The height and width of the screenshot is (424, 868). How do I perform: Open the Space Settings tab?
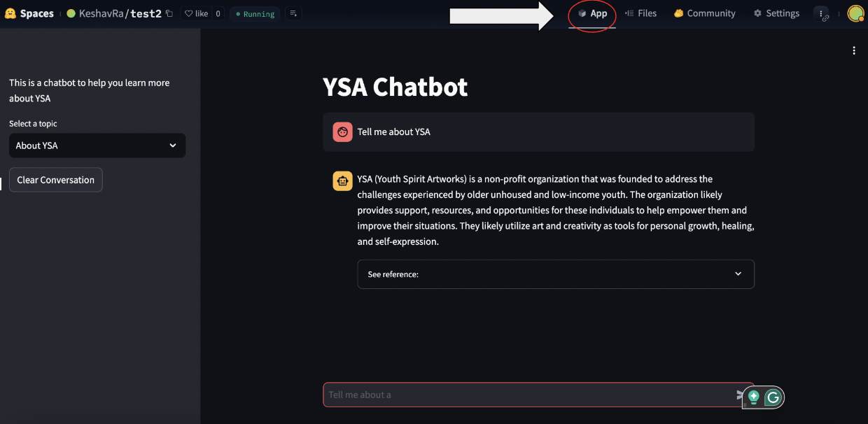[x=776, y=13]
